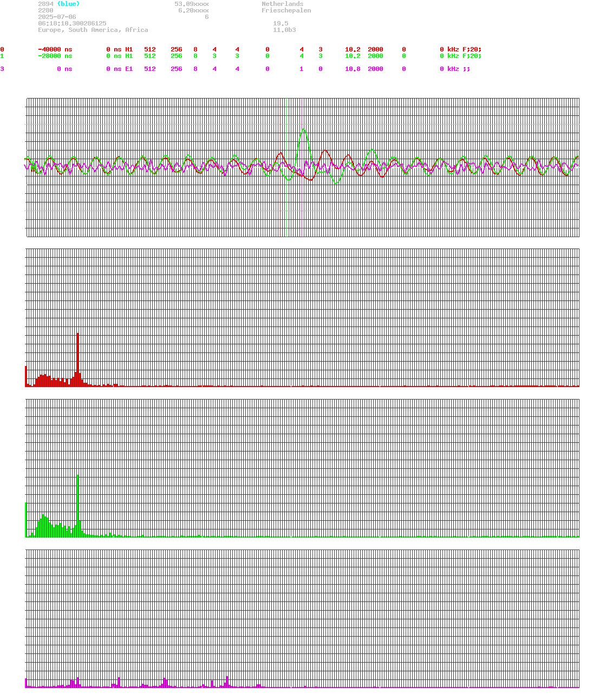
Task: Click the red '-40000 ns' channel offset
Action: click(55, 49)
